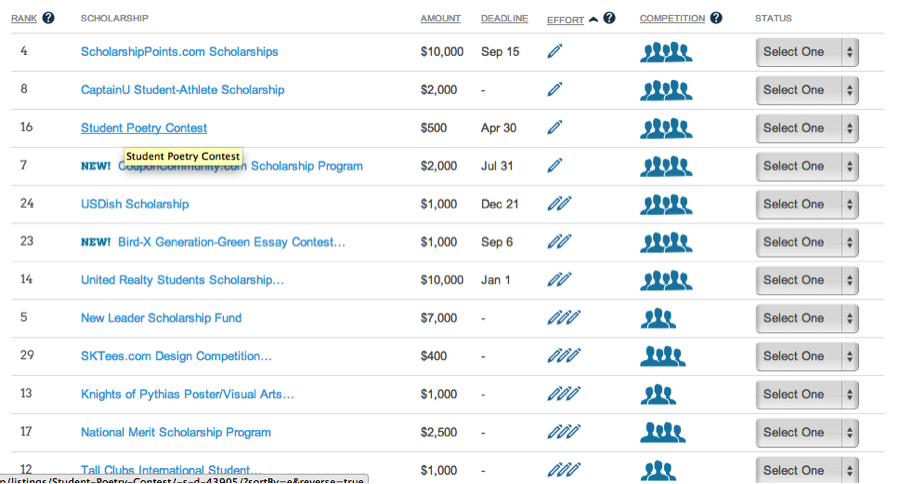Viewport: 900px width, 484px height.
Task: Expand Select One for New Leader Scholarship Fund
Action: tap(807, 318)
